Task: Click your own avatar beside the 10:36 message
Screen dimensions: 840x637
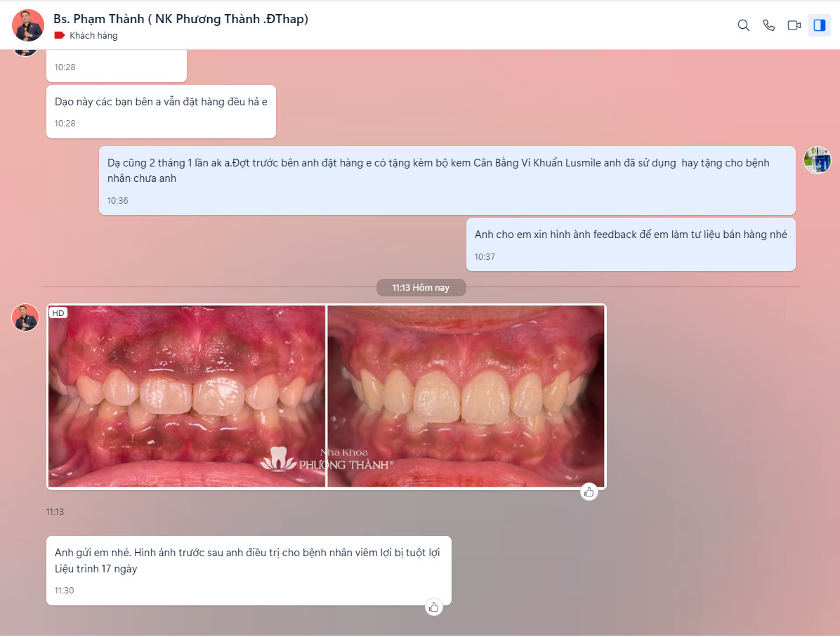Action: pyautogui.click(x=818, y=160)
